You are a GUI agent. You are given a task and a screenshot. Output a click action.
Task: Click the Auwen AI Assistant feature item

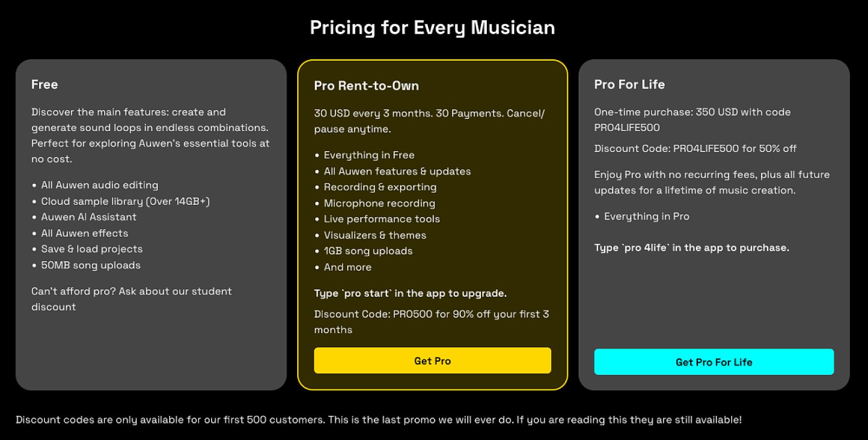pos(88,217)
